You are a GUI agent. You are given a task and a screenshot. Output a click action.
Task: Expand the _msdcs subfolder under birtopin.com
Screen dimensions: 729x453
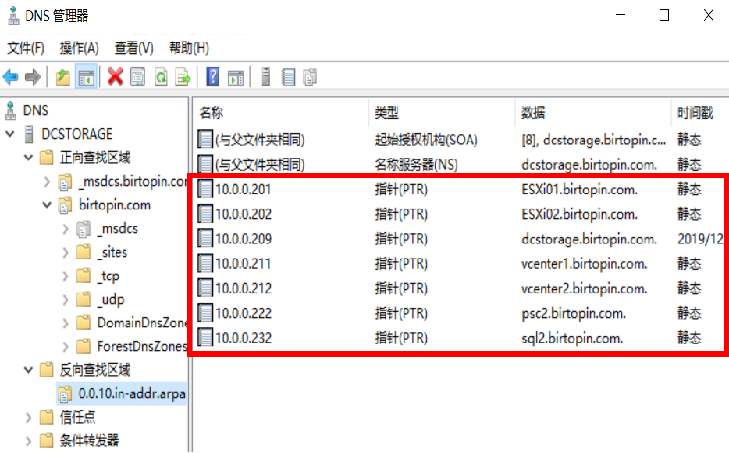(x=65, y=229)
